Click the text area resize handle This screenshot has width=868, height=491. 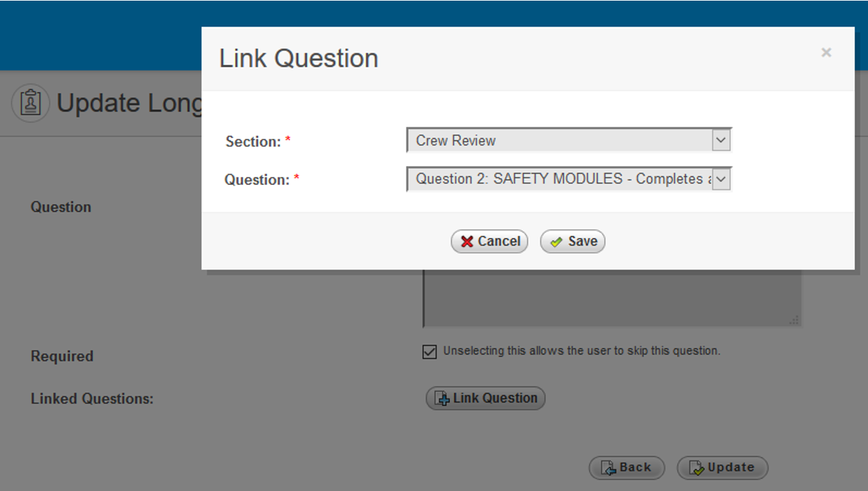[794, 320]
